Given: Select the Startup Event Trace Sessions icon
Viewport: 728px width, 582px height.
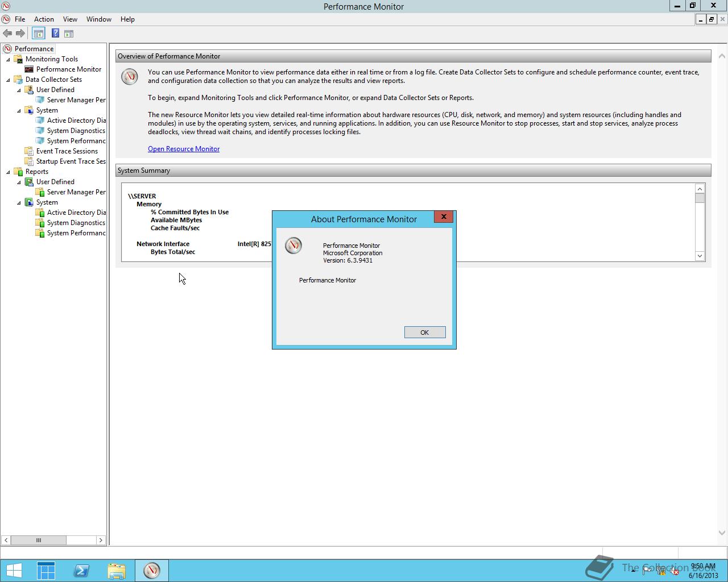Looking at the screenshot, I should pyautogui.click(x=29, y=161).
